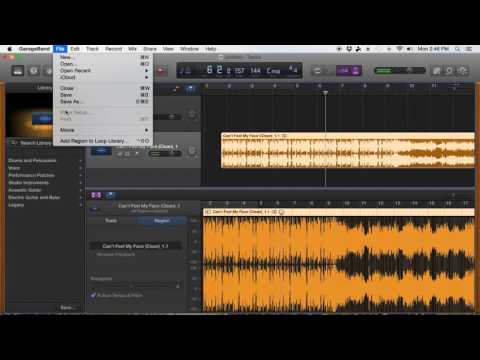The image size is (480, 360).
Task: Choose Save As… in the File menu
Action: pyautogui.click(x=103, y=101)
